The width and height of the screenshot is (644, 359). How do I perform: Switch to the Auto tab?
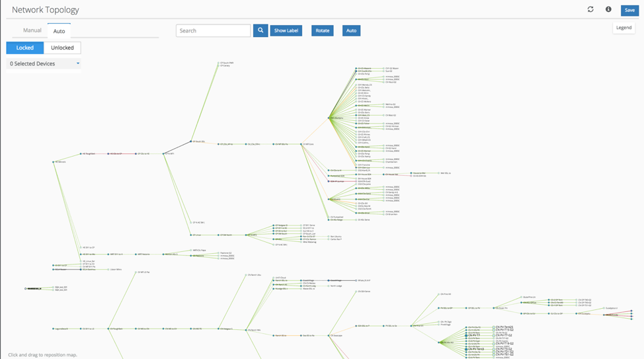(59, 31)
